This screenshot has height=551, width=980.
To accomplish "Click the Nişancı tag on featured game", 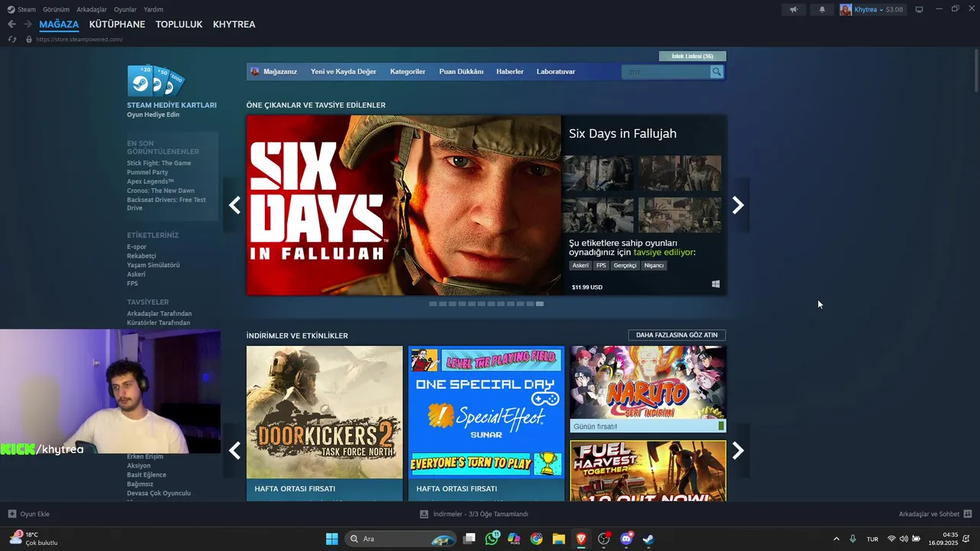I will (x=655, y=266).
